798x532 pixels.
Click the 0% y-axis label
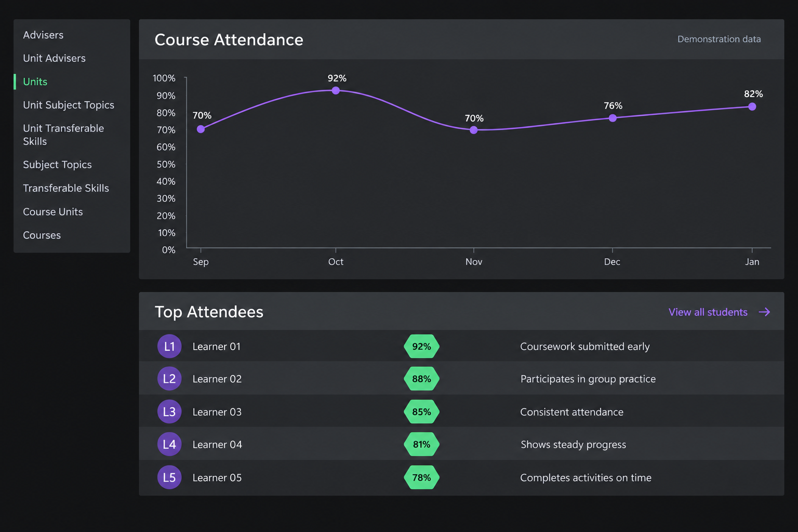(169, 250)
